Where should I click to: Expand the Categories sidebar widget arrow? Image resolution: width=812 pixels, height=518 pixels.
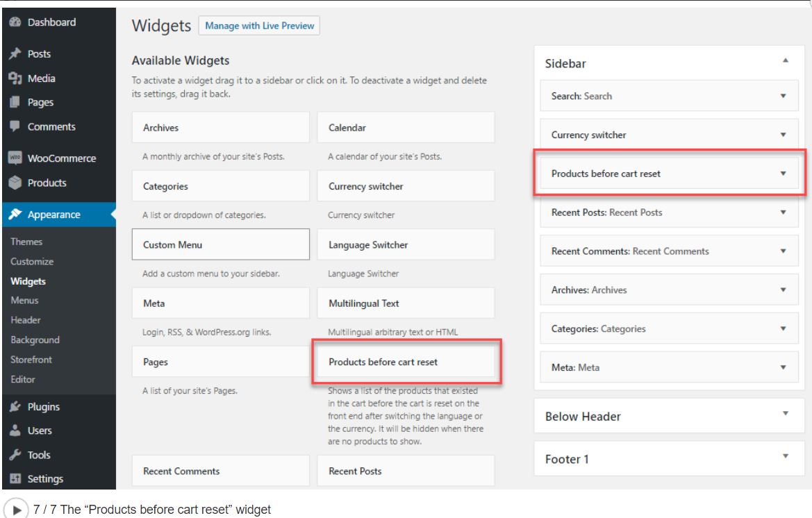click(x=783, y=328)
